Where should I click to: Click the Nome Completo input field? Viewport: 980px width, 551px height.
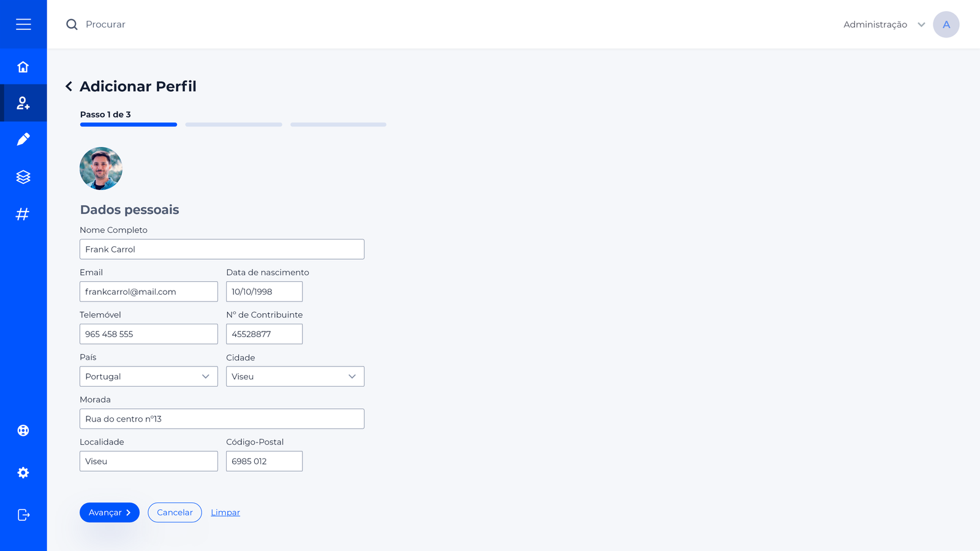coord(222,249)
